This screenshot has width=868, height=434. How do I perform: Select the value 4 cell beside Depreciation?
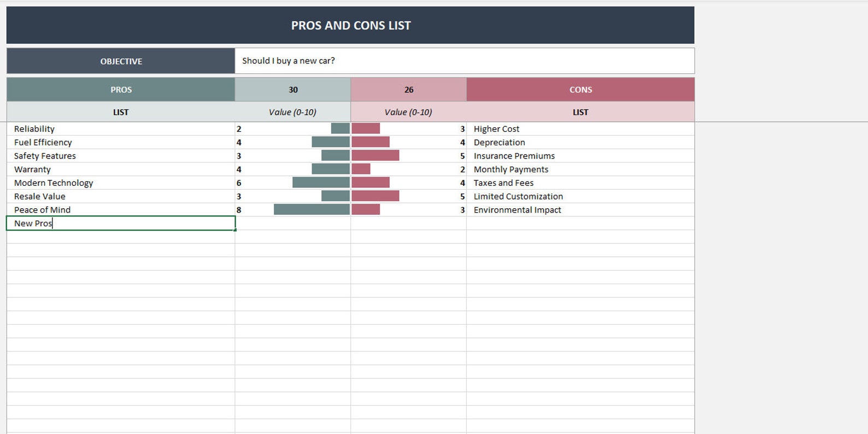[x=409, y=142]
